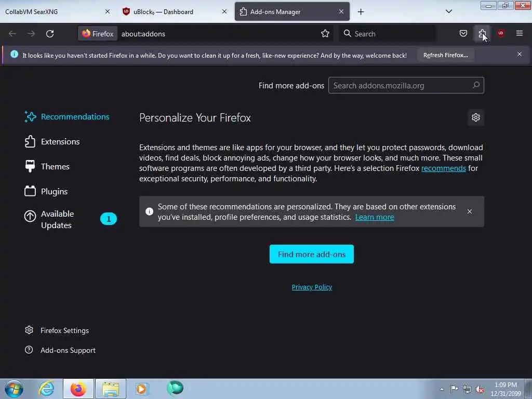Open the Recommendations category

click(67, 117)
